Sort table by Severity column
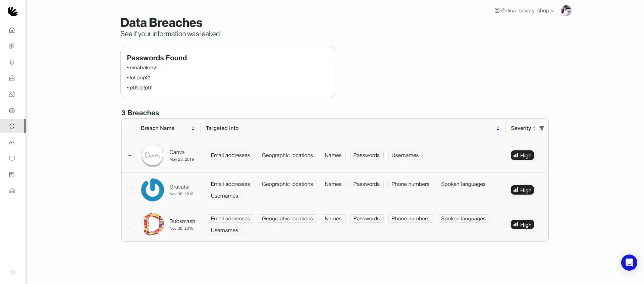This screenshot has width=644, height=284. (x=534, y=128)
